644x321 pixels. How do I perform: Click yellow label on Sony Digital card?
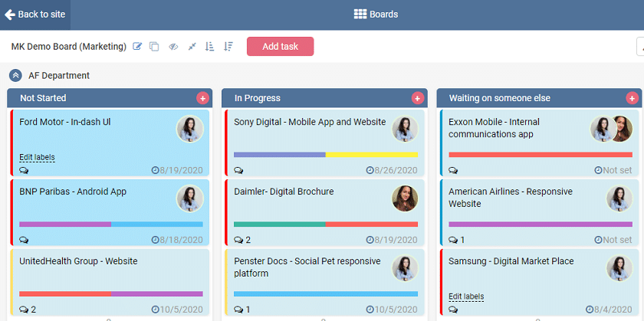pos(372,155)
